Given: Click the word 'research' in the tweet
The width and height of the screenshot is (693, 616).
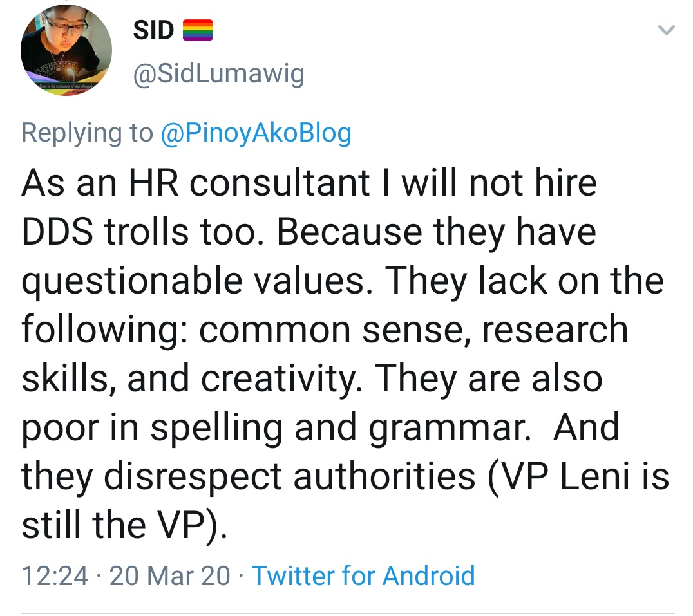Looking at the screenshot, I should pos(555,330).
